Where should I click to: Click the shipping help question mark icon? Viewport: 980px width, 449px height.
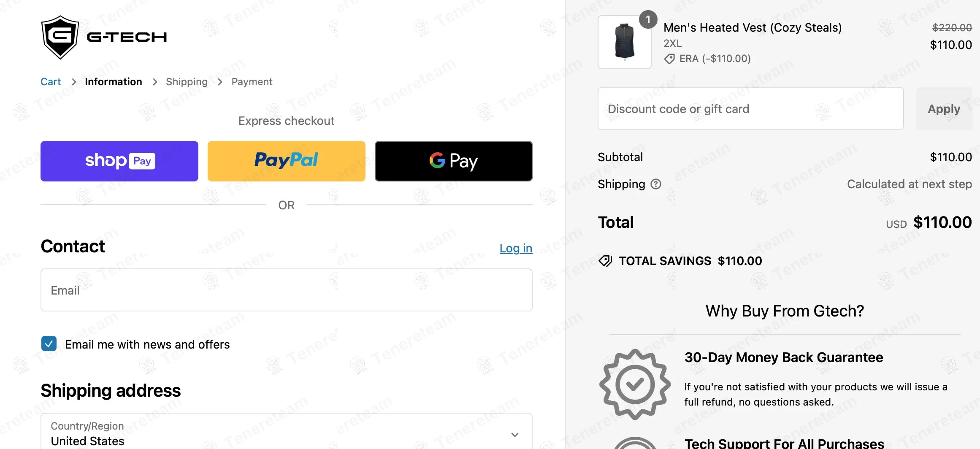point(655,184)
